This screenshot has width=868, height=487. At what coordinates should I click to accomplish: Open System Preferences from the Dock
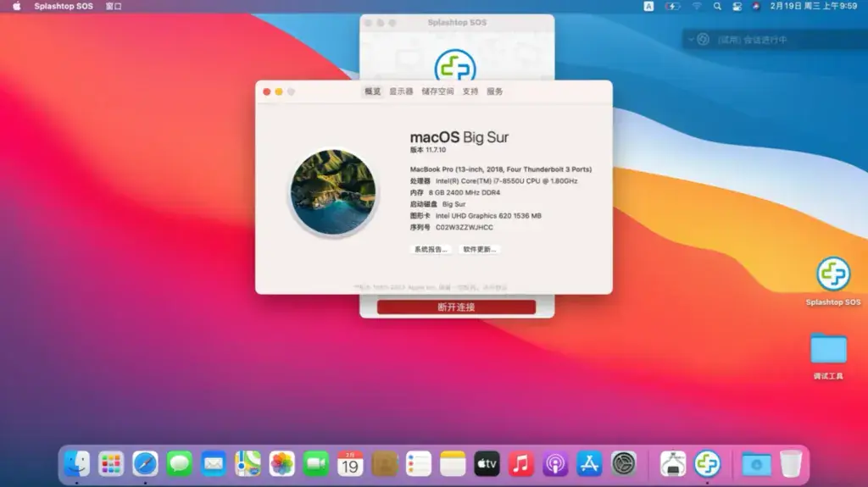click(624, 464)
